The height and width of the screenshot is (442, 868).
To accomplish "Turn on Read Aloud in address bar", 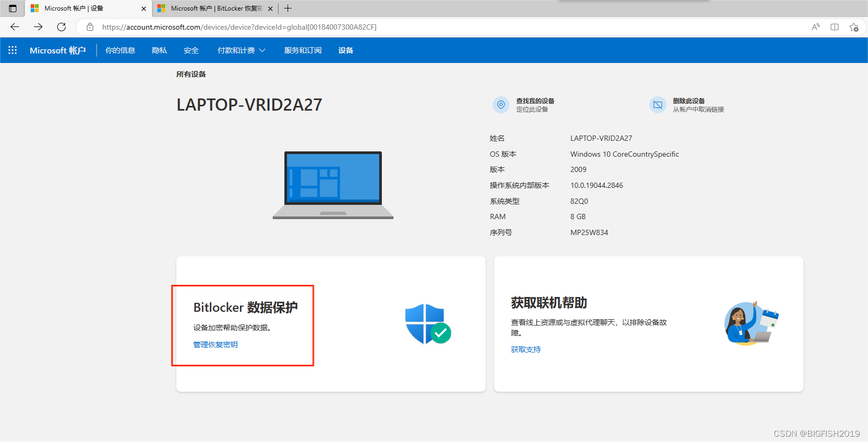I will (816, 27).
